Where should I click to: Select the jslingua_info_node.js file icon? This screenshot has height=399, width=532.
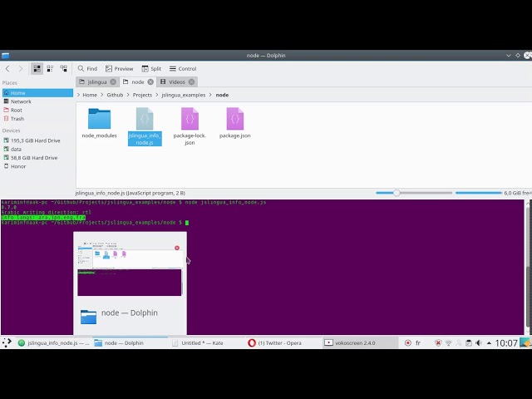click(145, 119)
